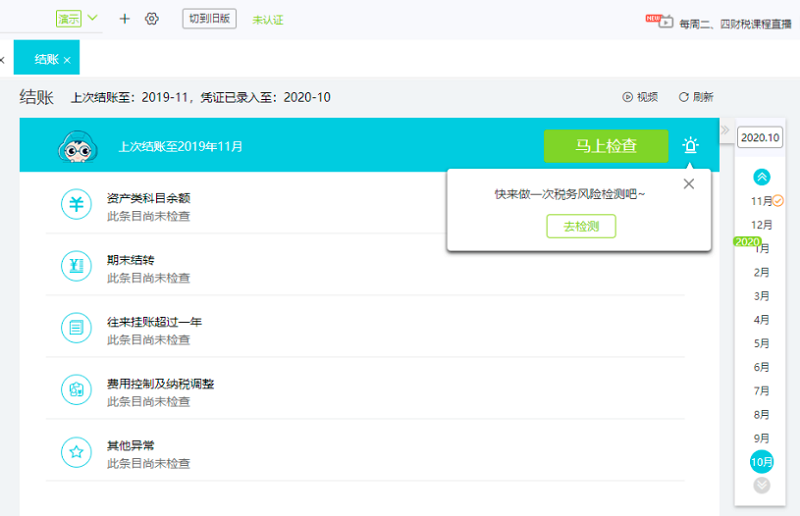Click the 切到旧版 button
The height and width of the screenshot is (516, 800).
pyautogui.click(x=209, y=19)
